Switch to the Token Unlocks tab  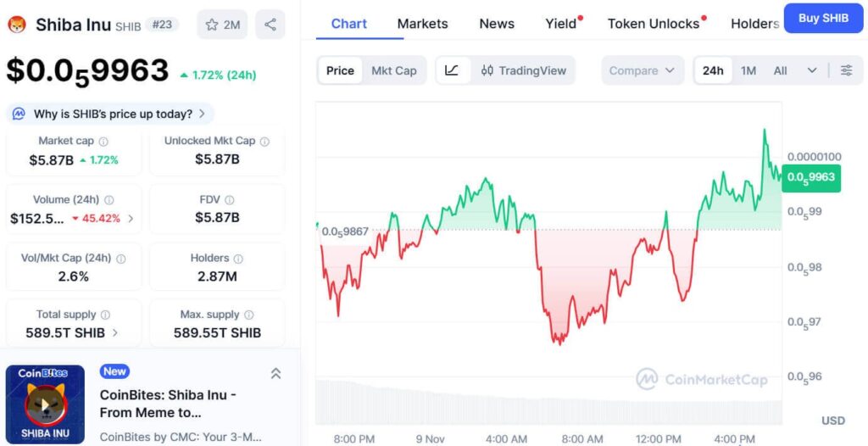(654, 24)
